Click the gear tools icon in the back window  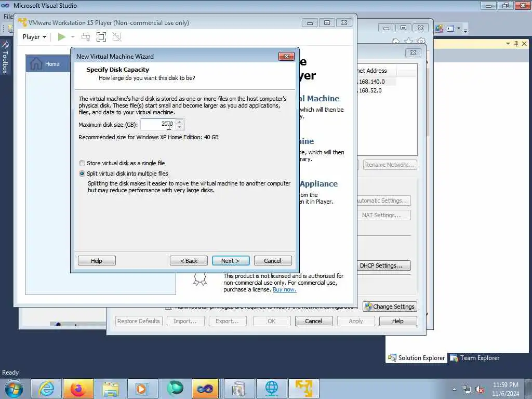point(421,42)
